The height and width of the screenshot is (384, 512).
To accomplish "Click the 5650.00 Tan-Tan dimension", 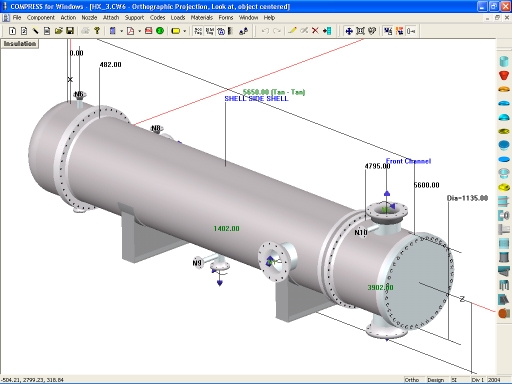I will [274, 92].
